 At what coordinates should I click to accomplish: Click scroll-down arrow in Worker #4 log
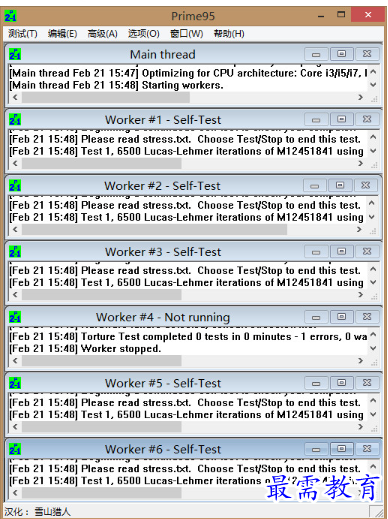373,348
